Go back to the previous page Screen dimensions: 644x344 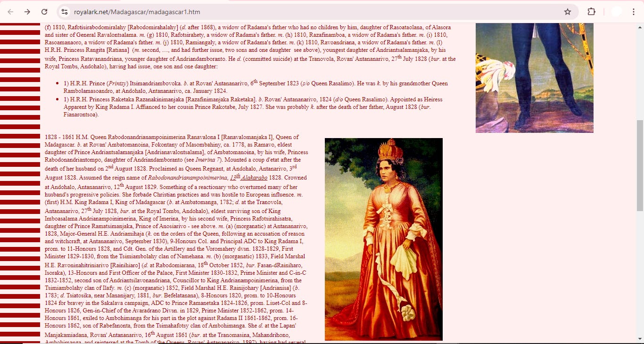[10, 12]
